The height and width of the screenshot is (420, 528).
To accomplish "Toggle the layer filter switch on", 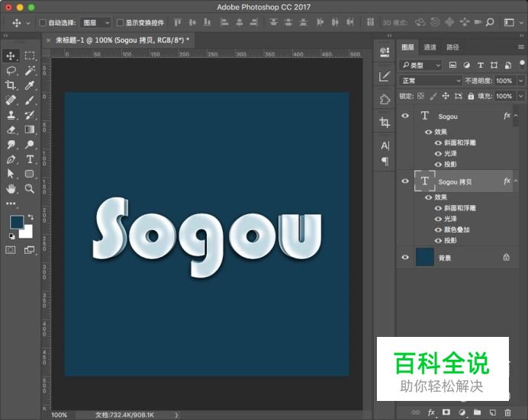I will coord(522,64).
